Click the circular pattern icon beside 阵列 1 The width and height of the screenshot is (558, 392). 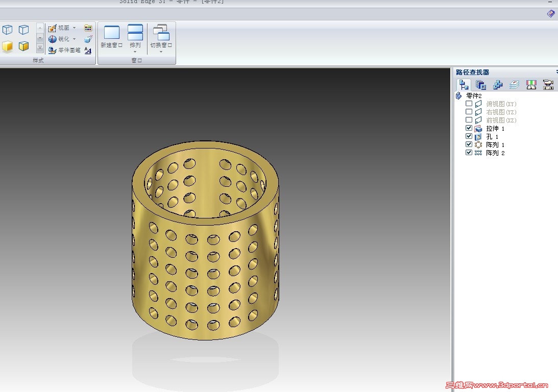tap(478, 145)
